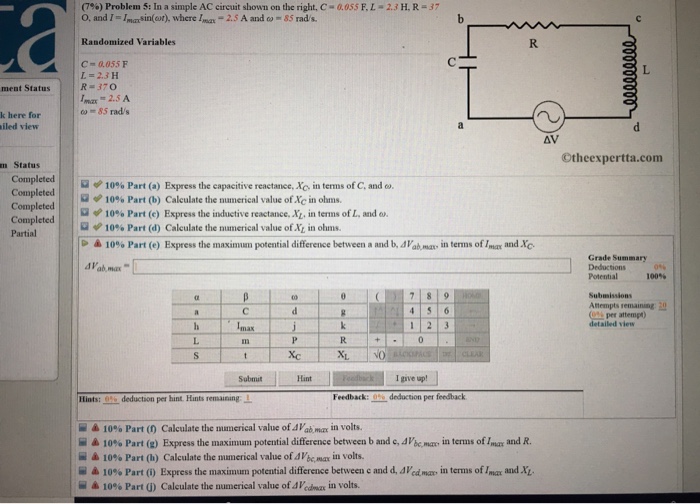The width and height of the screenshot is (700, 504).
Task: Click keypad digit 5
Action: (429, 311)
